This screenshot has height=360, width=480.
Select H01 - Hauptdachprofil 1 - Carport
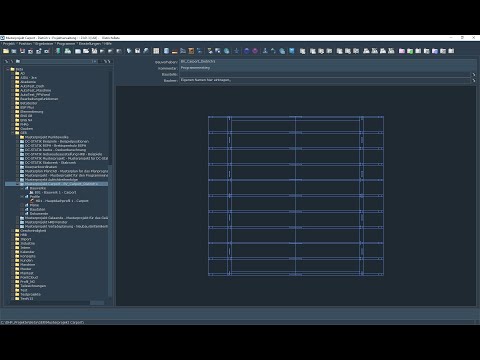(62, 201)
